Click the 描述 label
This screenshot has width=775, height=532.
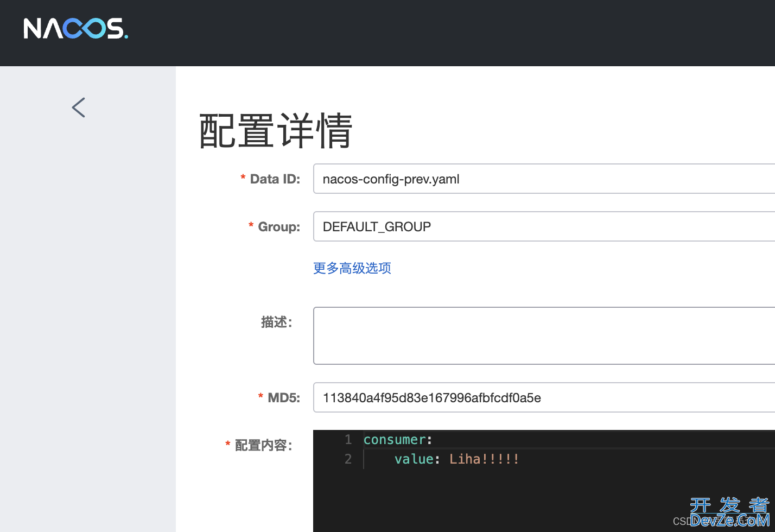point(276,322)
